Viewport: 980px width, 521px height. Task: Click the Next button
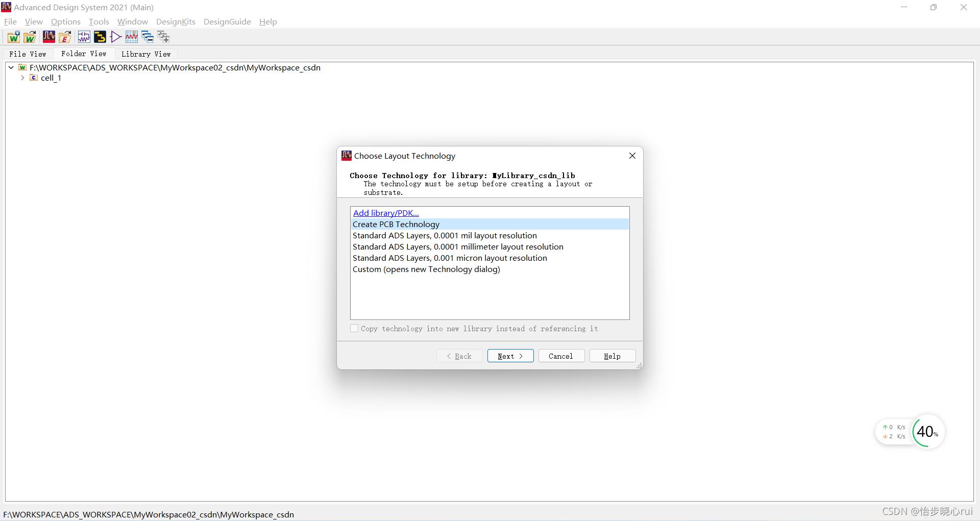point(510,356)
